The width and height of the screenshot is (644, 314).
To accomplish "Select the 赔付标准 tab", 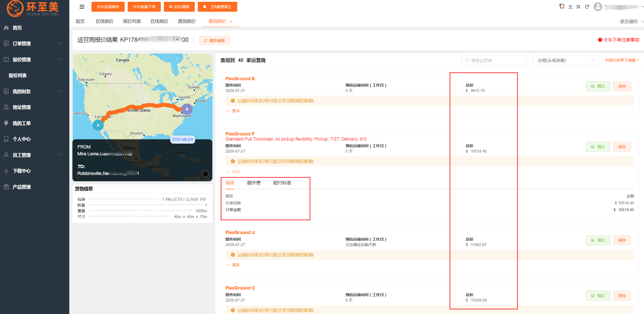I will (x=282, y=183).
